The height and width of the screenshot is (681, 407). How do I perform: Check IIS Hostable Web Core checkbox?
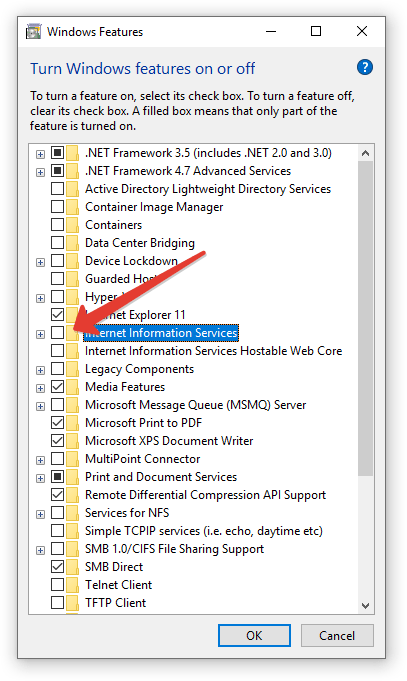57,350
